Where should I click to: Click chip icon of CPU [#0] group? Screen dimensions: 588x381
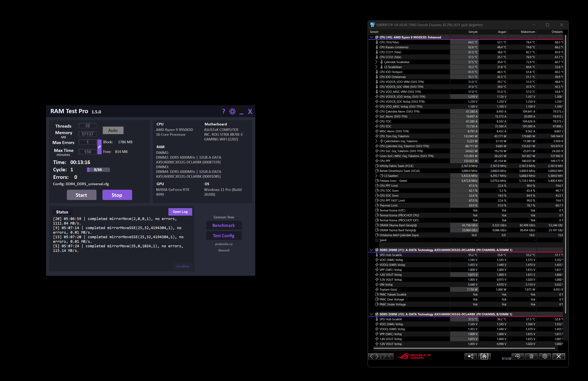click(x=377, y=37)
